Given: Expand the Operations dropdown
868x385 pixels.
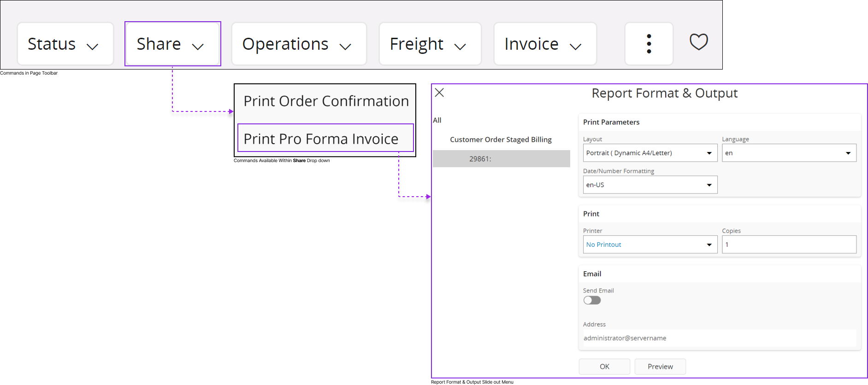Looking at the screenshot, I should coord(299,44).
